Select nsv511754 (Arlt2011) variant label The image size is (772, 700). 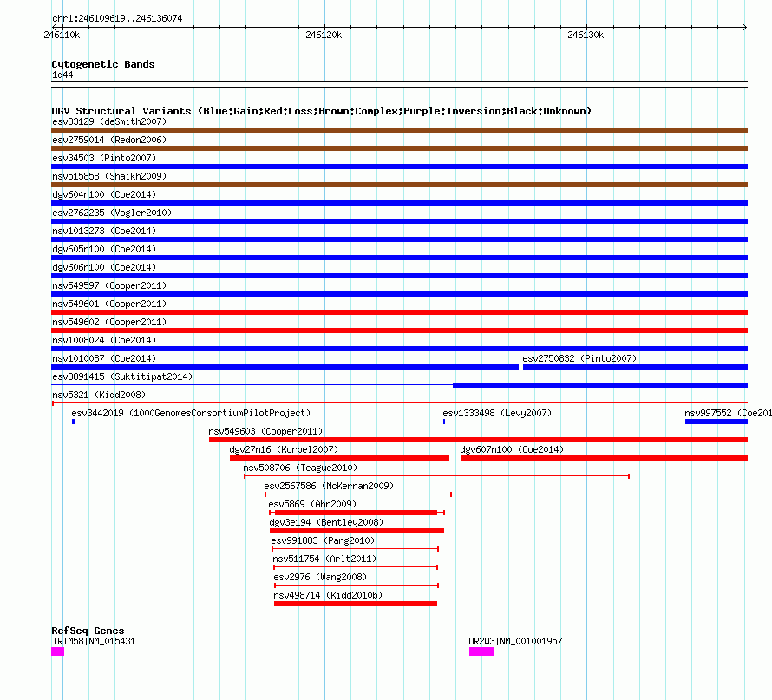324,559
